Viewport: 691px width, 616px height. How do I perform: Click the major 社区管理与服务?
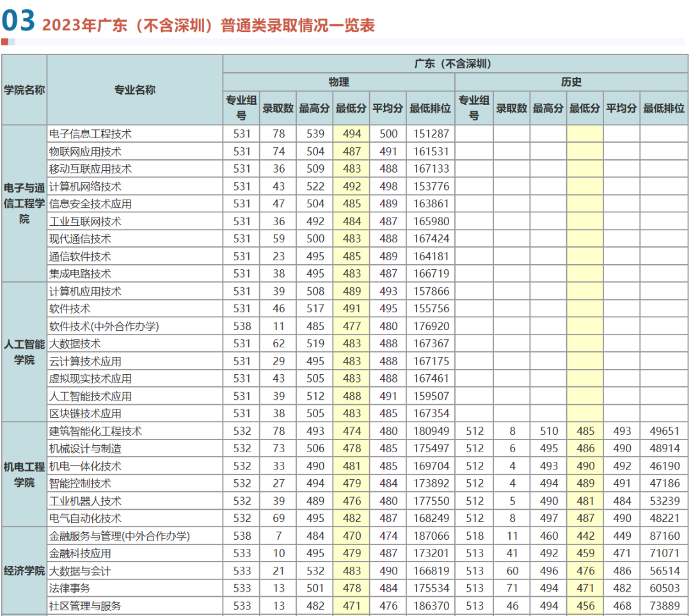[85, 606]
